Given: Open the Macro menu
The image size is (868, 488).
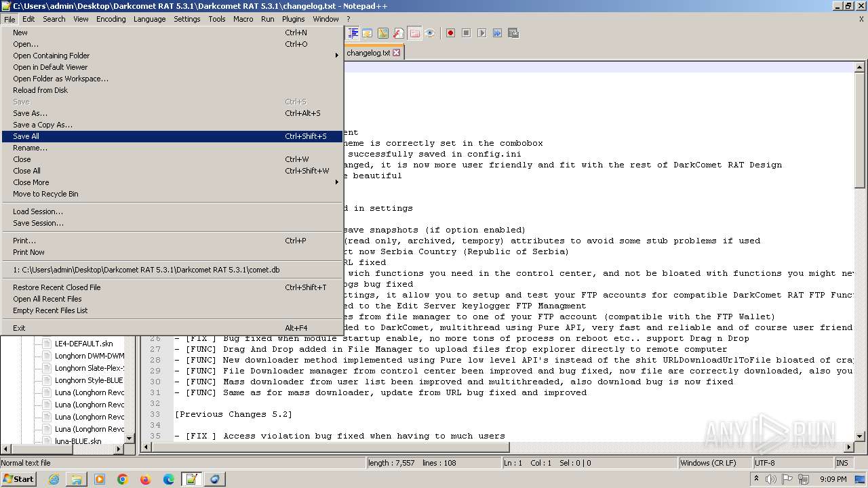Looking at the screenshot, I should tap(243, 19).
